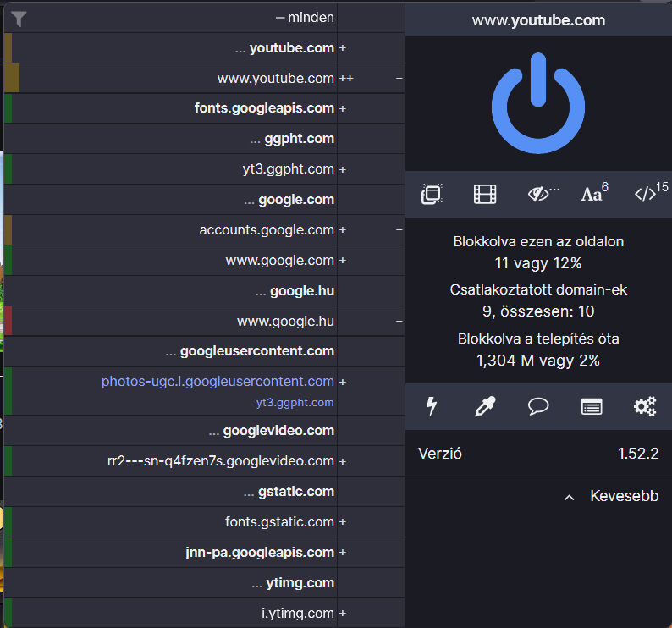Image resolution: width=672 pixels, height=628 pixels.
Task: Click the ++ count cell for www.youtube.com
Action: (371, 79)
